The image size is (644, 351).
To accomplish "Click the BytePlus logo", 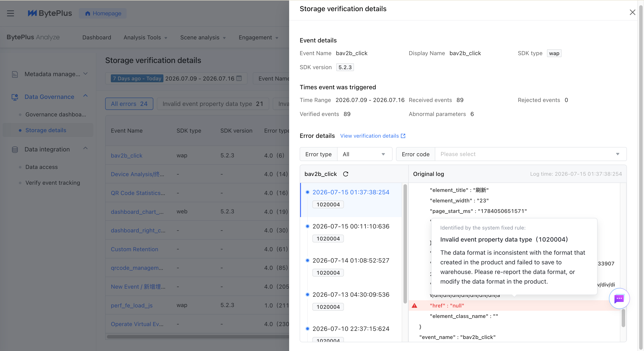I will click(x=50, y=13).
